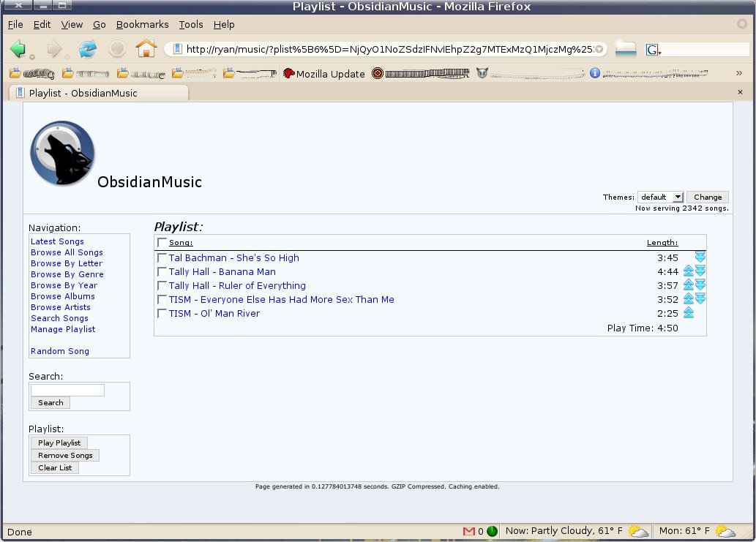Move Banana Man up in the playlist
This screenshot has height=542, width=756.
[x=689, y=271]
